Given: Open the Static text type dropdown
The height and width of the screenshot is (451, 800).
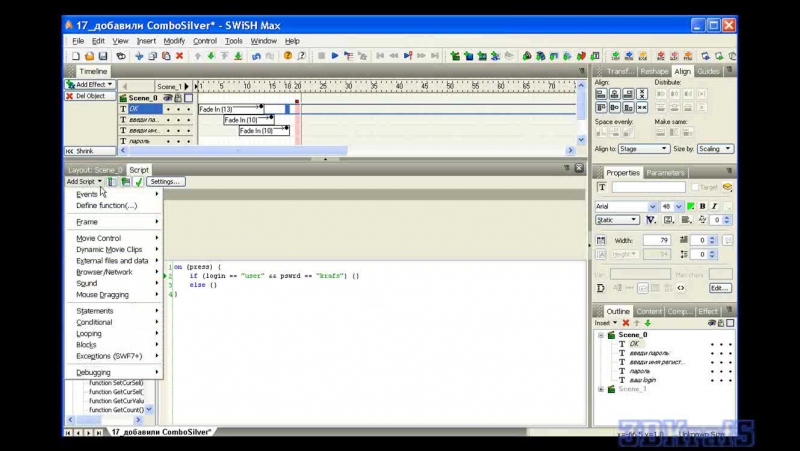Looking at the screenshot, I should pyautogui.click(x=617, y=220).
